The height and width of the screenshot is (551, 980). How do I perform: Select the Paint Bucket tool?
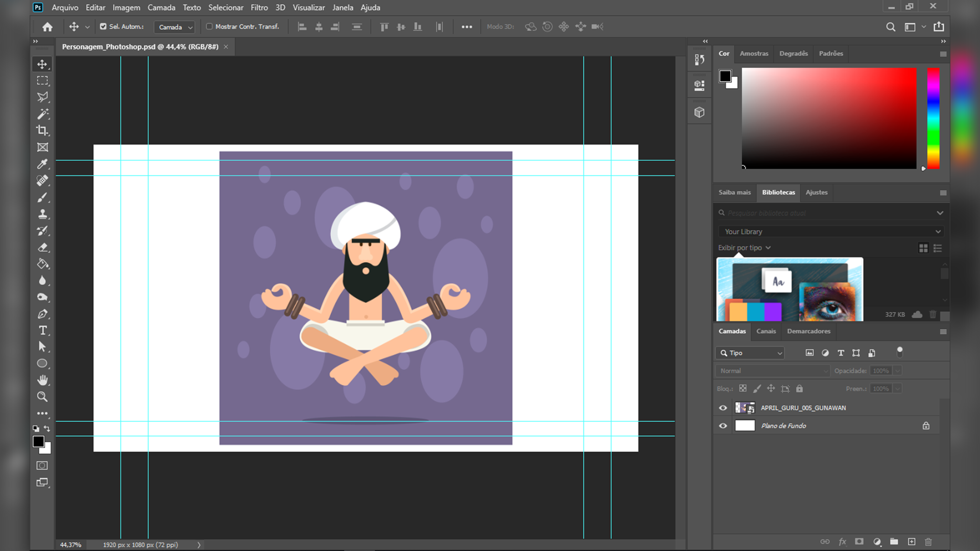[x=42, y=264]
